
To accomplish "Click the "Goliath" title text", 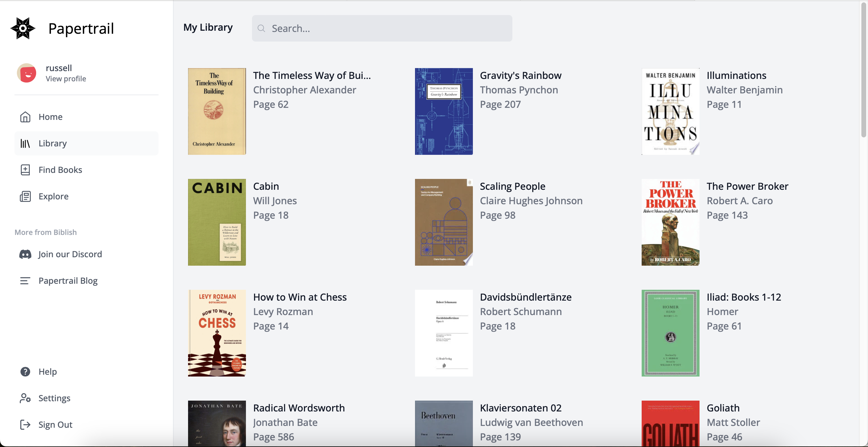I will coord(723,408).
